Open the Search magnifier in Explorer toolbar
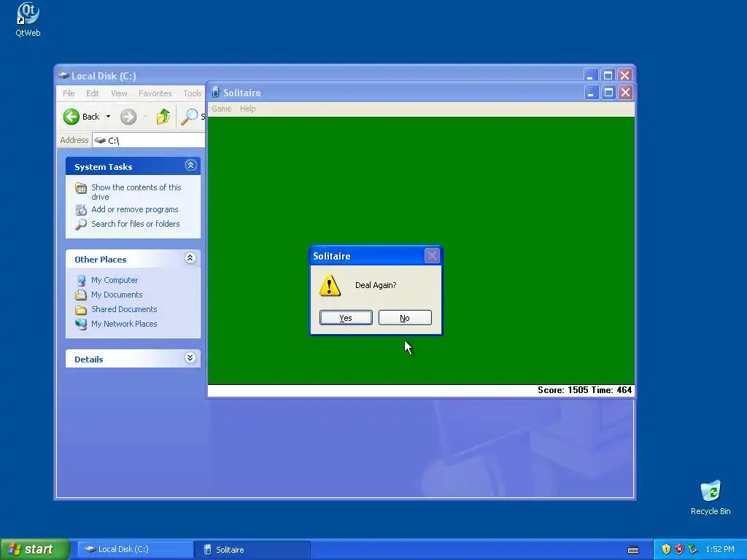This screenshot has height=560, width=747. (190, 117)
